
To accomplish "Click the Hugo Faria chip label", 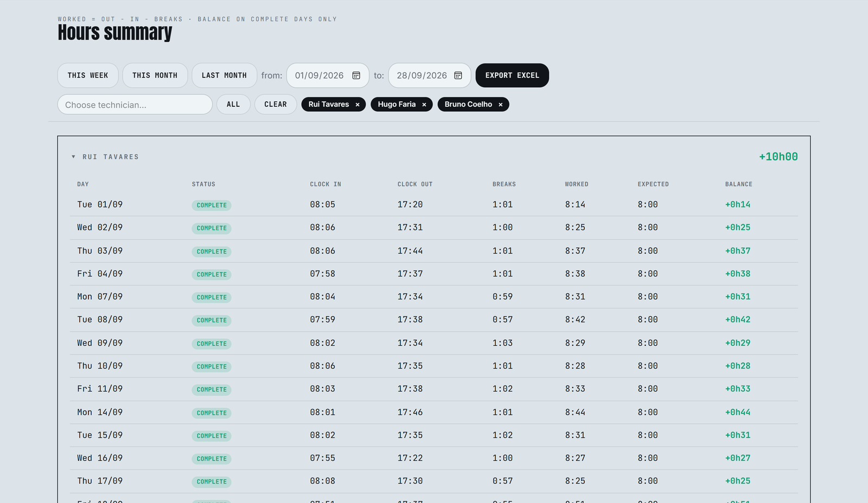I will click(x=397, y=104).
